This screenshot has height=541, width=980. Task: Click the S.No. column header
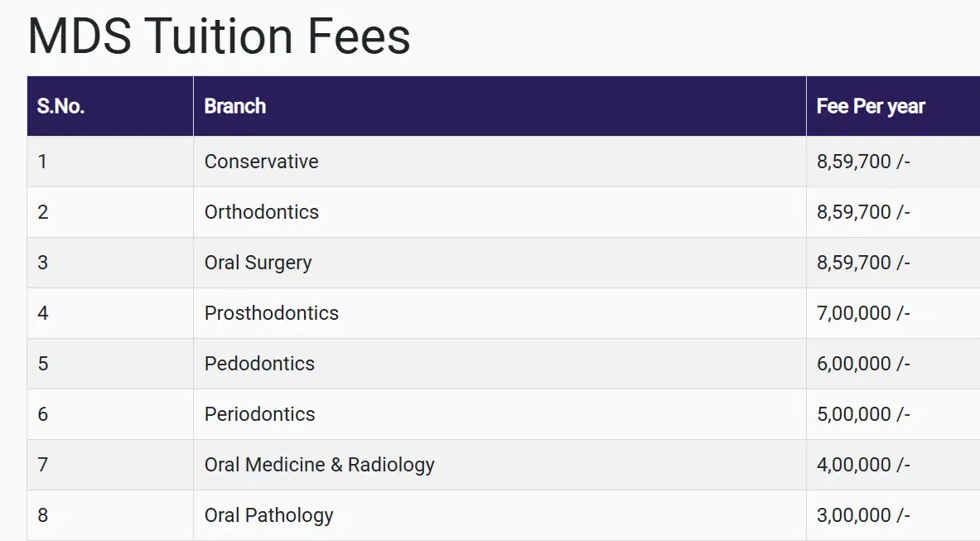tap(61, 106)
